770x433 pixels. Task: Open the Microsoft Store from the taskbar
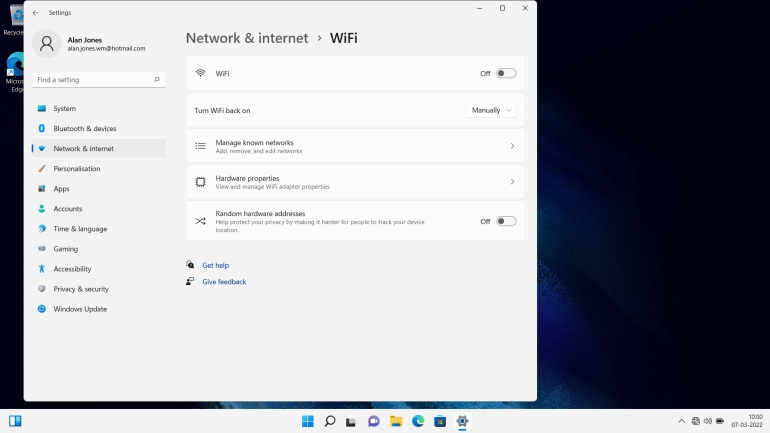point(440,421)
